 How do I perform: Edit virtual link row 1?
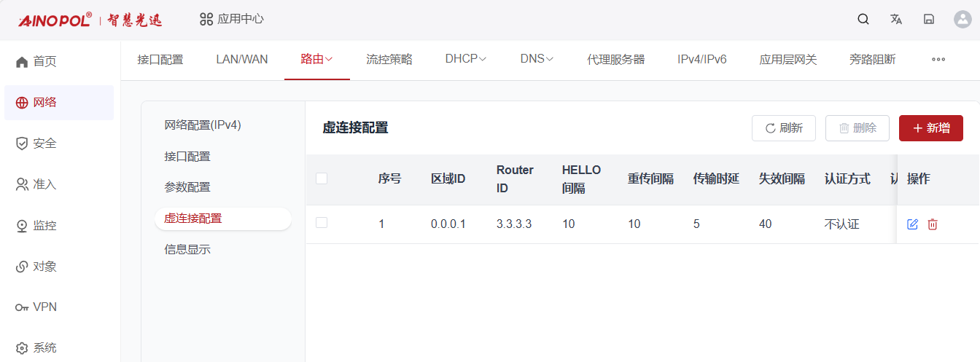912,224
